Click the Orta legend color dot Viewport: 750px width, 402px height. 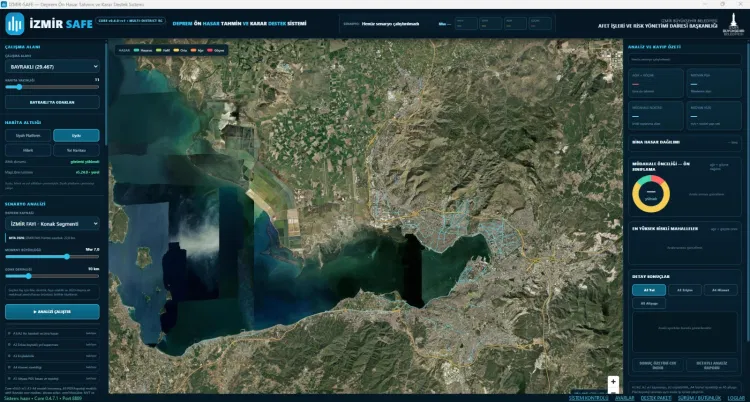coord(176,50)
